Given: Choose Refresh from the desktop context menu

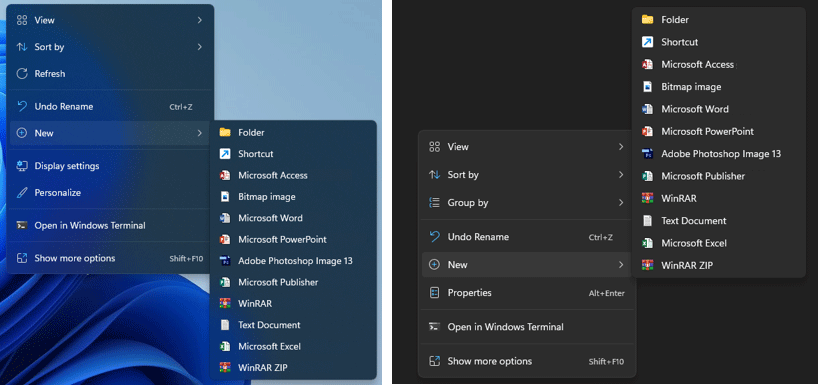Looking at the screenshot, I should pos(110,74).
